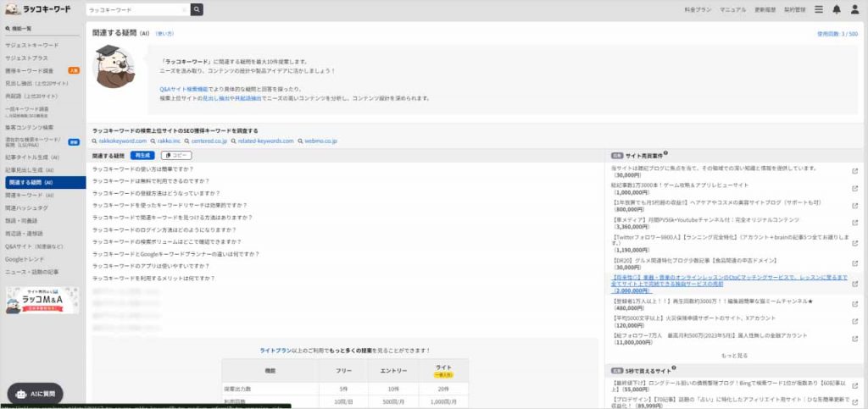Open the hamburger menu icon in header
Image resolution: width=868 pixels, height=409 pixels.
tap(819, 9)
